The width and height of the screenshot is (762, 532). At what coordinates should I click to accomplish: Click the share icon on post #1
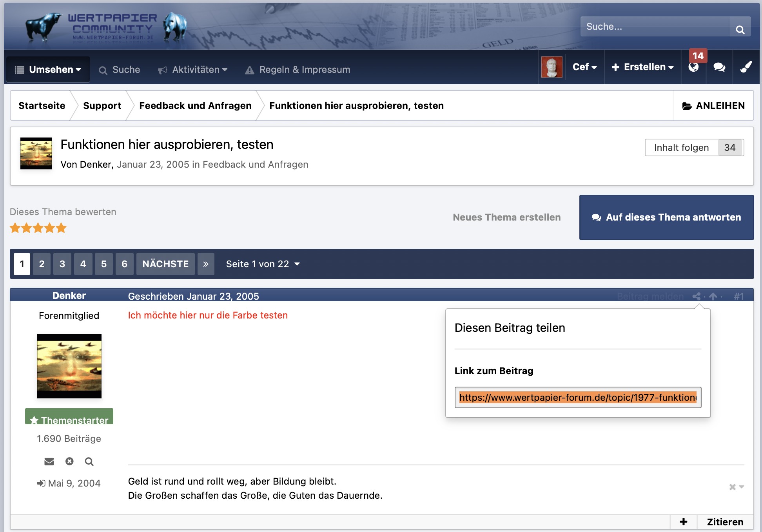tap(696, 296)
